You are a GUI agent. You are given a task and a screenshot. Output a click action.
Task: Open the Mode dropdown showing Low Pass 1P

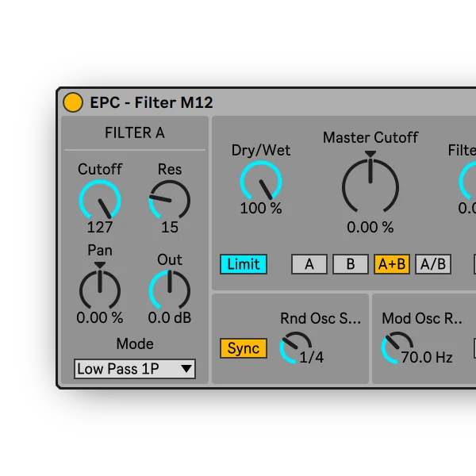[135, 369]
